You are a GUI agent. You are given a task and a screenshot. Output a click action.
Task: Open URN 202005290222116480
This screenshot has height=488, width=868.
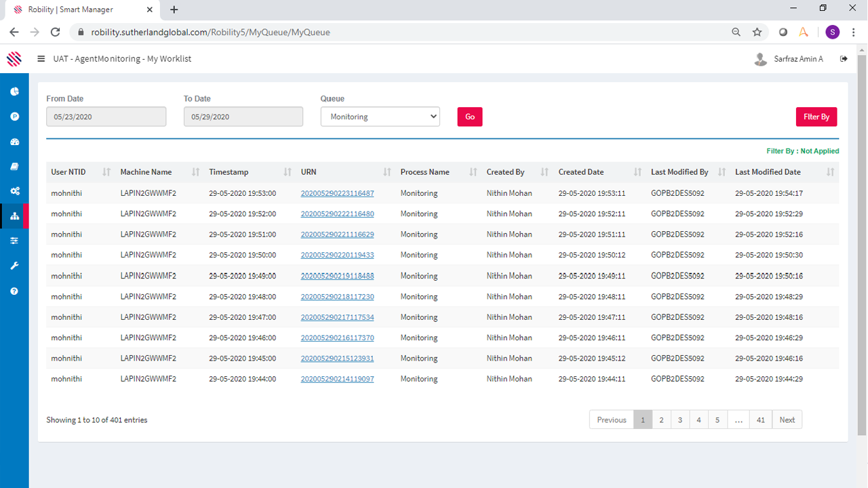337,213
